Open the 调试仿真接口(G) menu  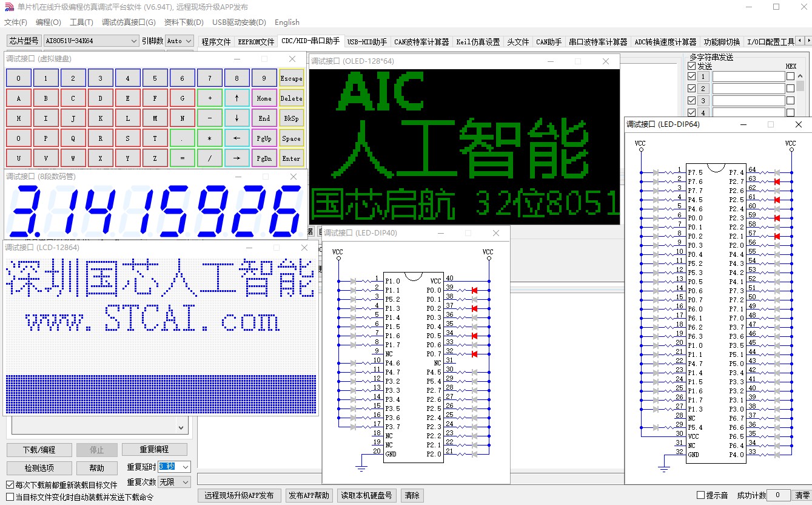point(129,22)
